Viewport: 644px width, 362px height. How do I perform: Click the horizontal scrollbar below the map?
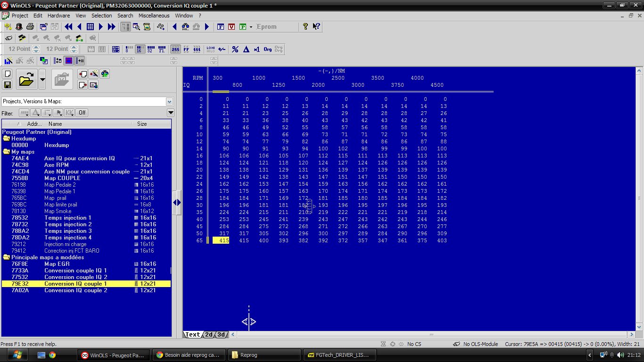424,335
